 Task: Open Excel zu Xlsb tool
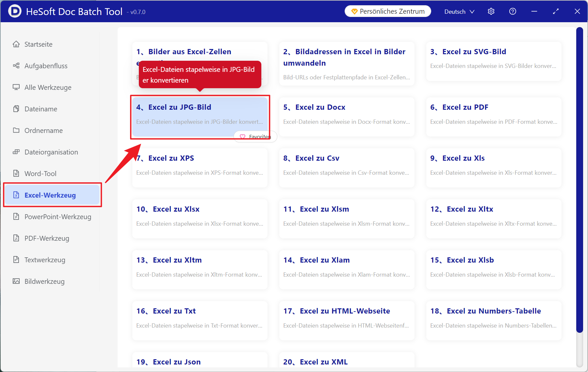[494, 270]
